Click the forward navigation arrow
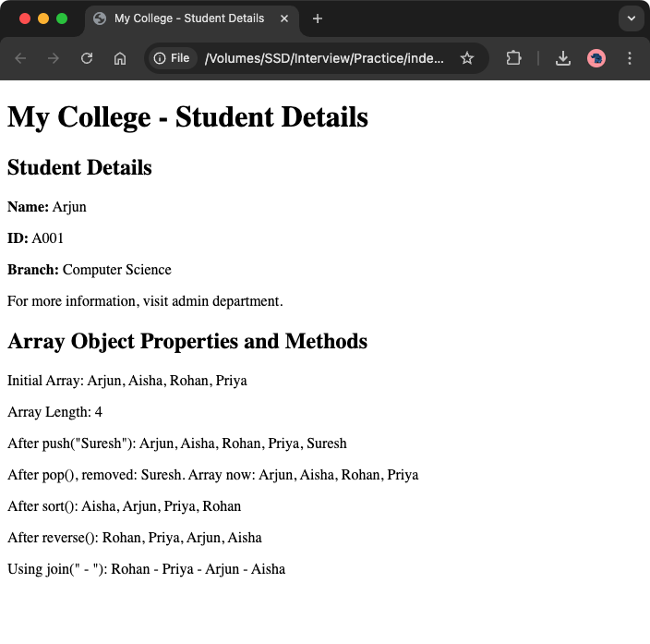This screenshot has width=650, height=644. (x=54, y=58)
